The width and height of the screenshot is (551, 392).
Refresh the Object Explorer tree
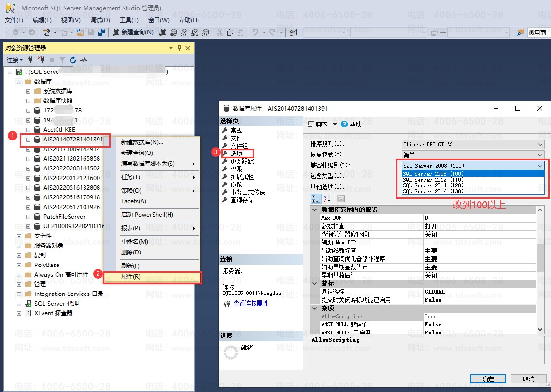[73, 60]
